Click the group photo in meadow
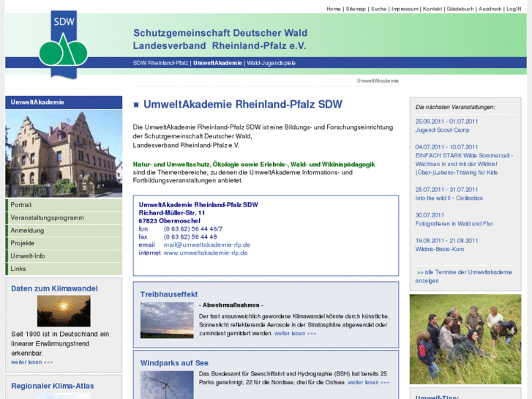This screenshot has width=532, height=399. click(465, 339)
